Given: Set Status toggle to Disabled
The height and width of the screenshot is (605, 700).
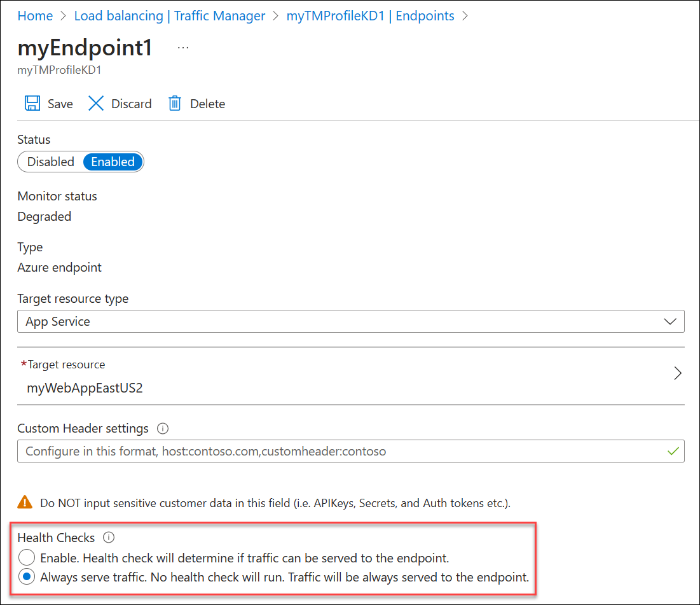Looking at the screenshot, I should [x=50, y=162].
